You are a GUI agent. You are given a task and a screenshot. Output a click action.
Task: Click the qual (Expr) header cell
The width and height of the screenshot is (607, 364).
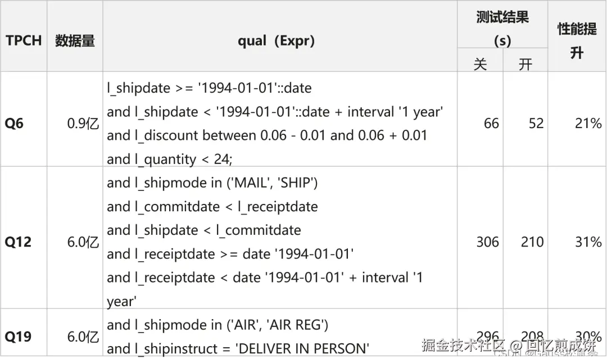pyautogui.click(x=276, y=40)
